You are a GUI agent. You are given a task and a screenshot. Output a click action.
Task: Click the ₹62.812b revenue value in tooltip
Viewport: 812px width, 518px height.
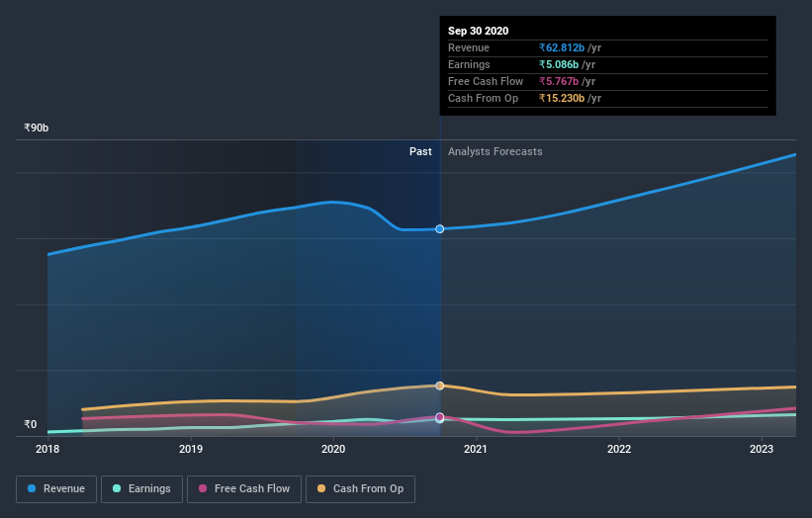562,47
